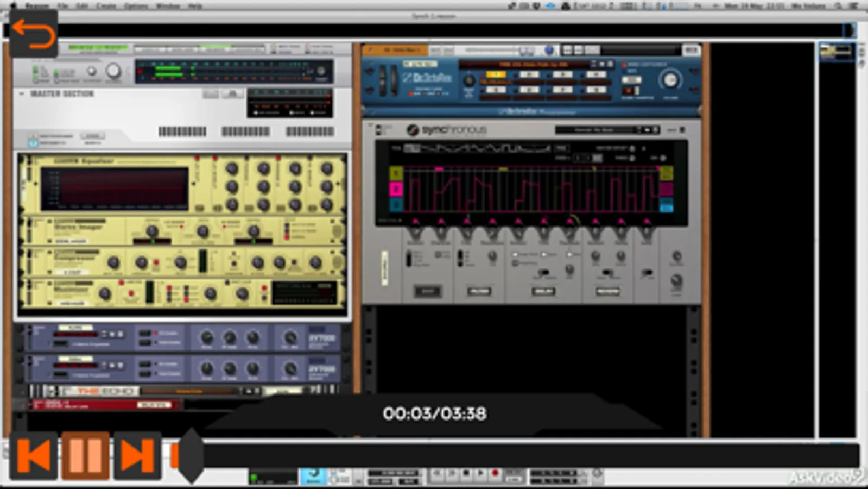Screen dimensions: 868x489
Task: Select blue curve 3 in Synchronous
Action: (396, 204)
